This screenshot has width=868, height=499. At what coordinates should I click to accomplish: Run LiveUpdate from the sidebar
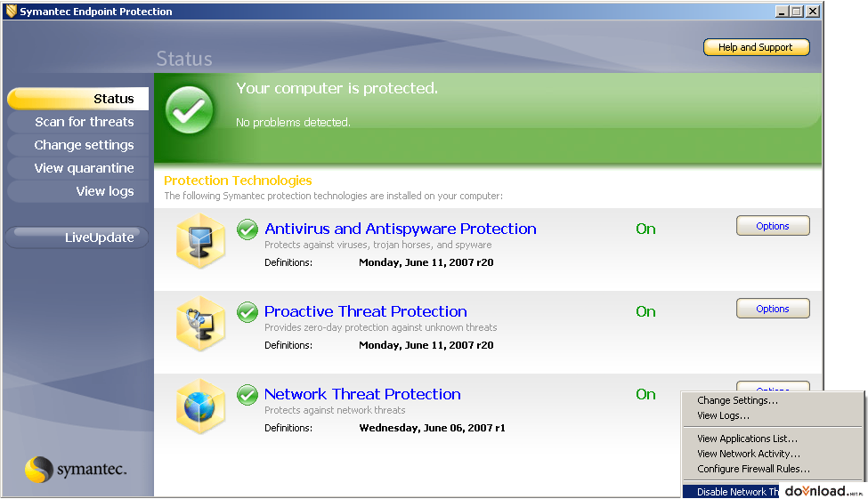click(x=77, y=237)
